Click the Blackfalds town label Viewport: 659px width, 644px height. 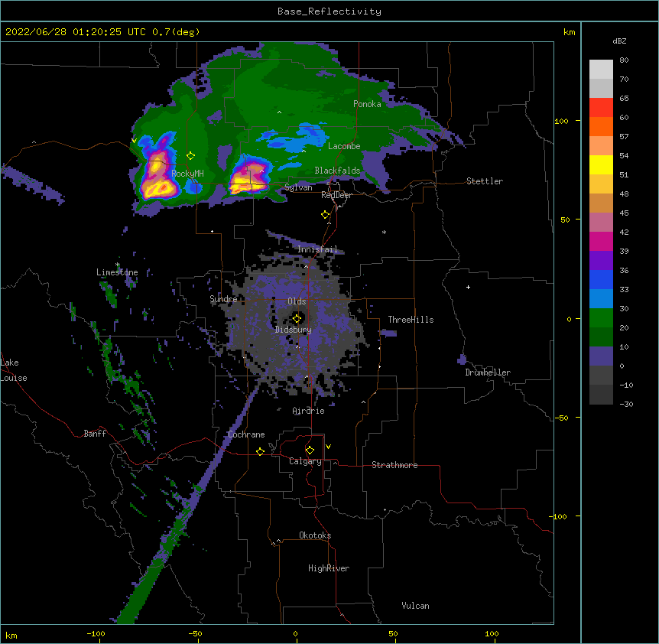click(337, 171)
